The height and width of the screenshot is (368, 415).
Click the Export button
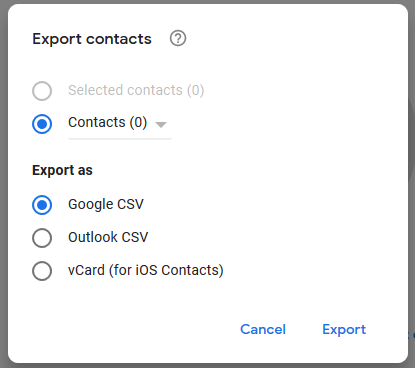tap(344, 329)
